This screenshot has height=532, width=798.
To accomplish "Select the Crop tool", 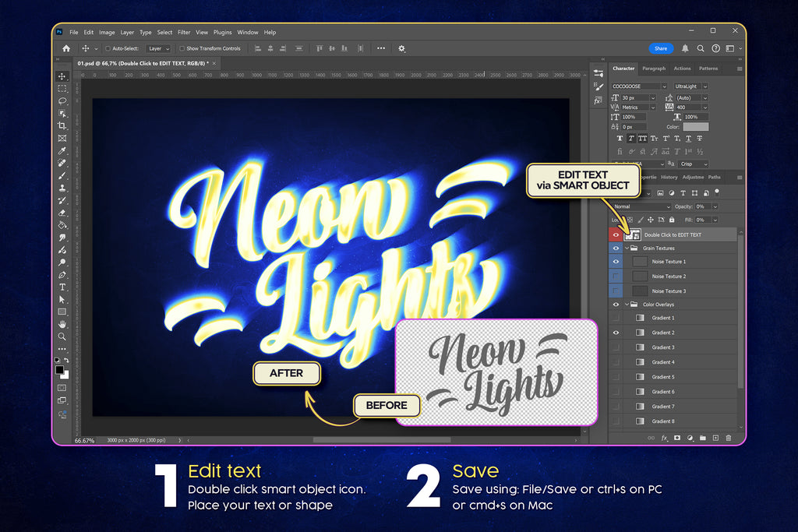I will [x=62, y=126].
